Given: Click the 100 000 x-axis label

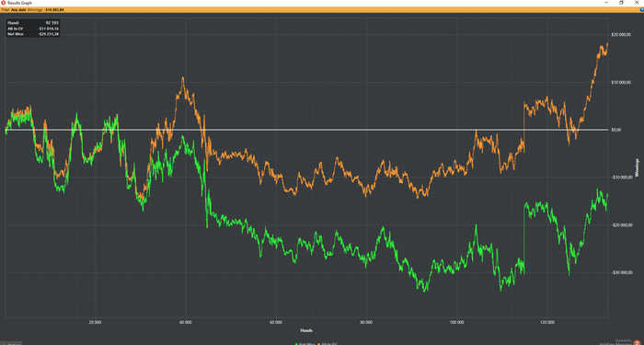Looking at the screenshot, I should 456,322.
